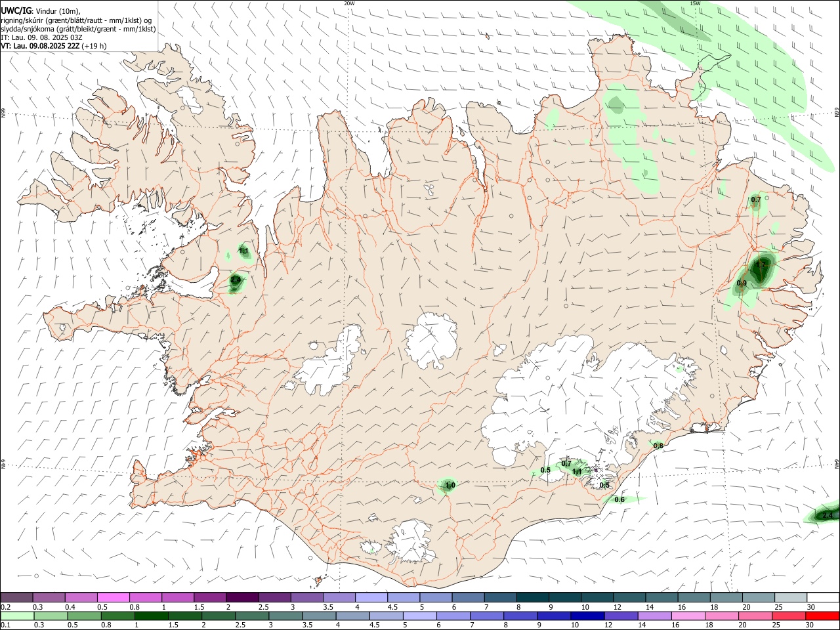Click the 'VT: Lau. 09.08.2025 22Z' bold text
Viewport: 840px width, 630px height.
click(40, 46)
